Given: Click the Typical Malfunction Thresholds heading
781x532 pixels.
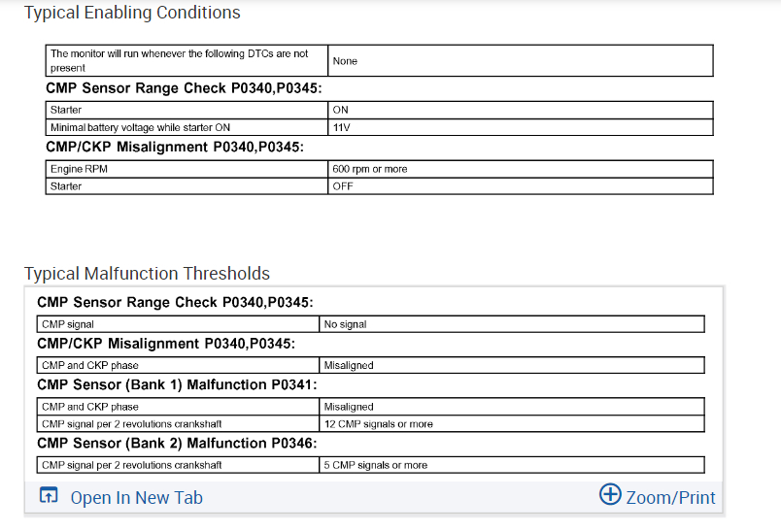Looking at the screenshot, I should click(147, 273).
